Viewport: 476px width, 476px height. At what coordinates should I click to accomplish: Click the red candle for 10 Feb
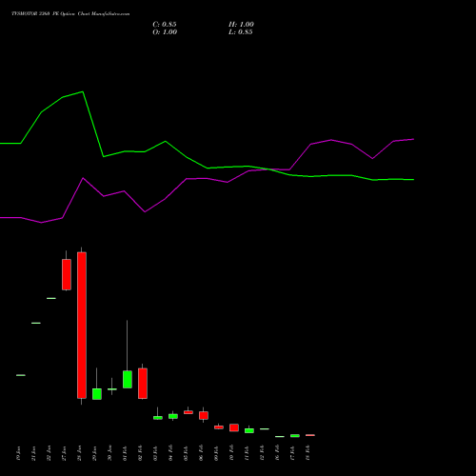(x=234, y=427)
